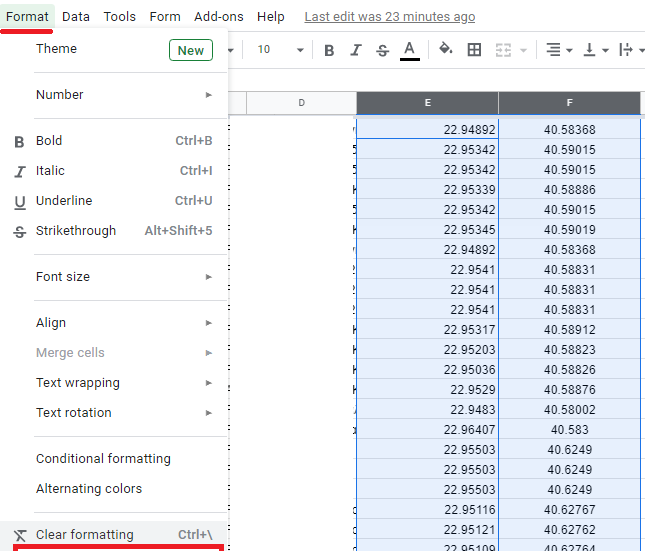Expand the Text rotation submenu
Viewport: 645px width, 551px height.
pos(114,413)
